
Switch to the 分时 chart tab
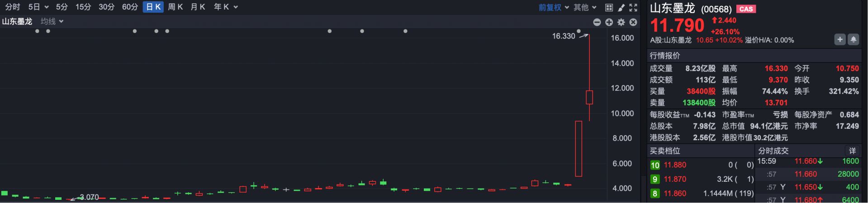(13, 7)
